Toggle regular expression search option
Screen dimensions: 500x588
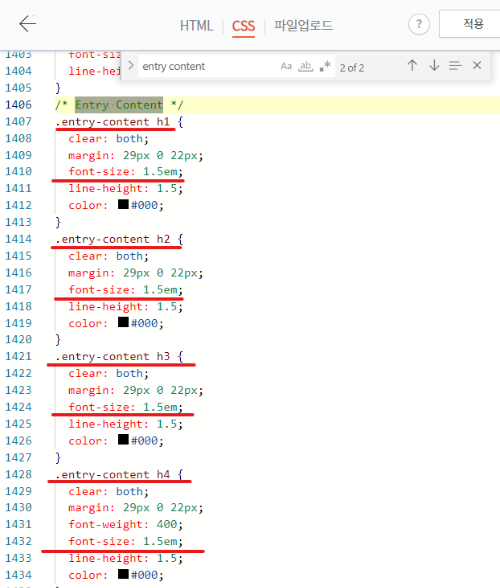[x=325, y=66]
